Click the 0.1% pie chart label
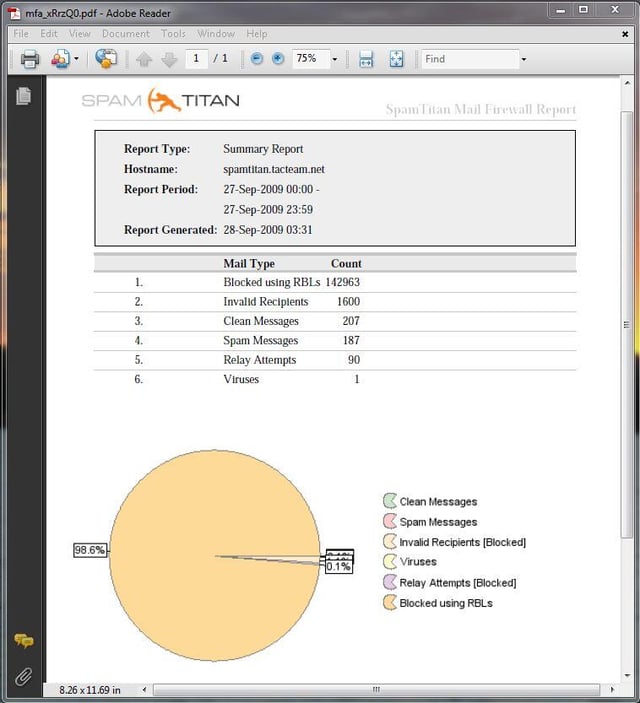 pos(339,567)
